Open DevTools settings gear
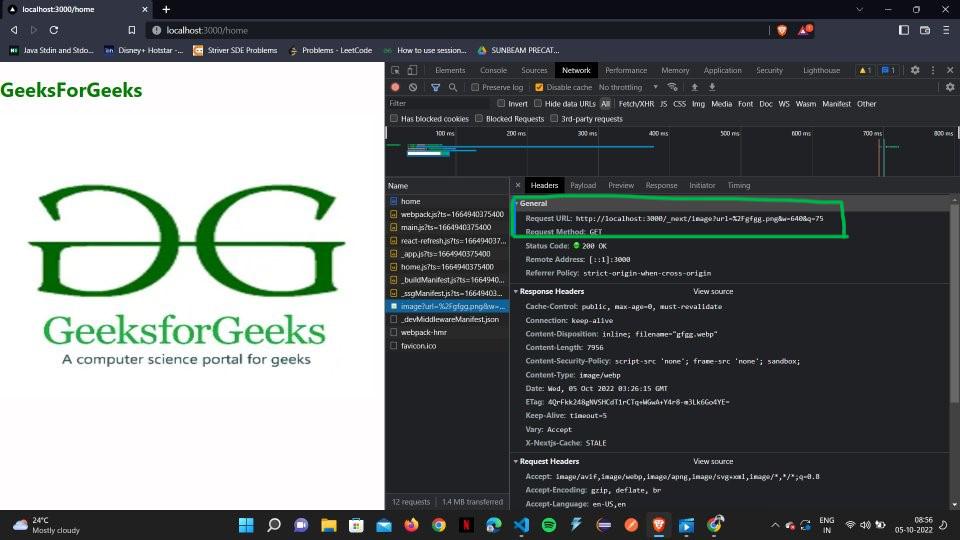This screenshot has width=960, height=540. 914,71
